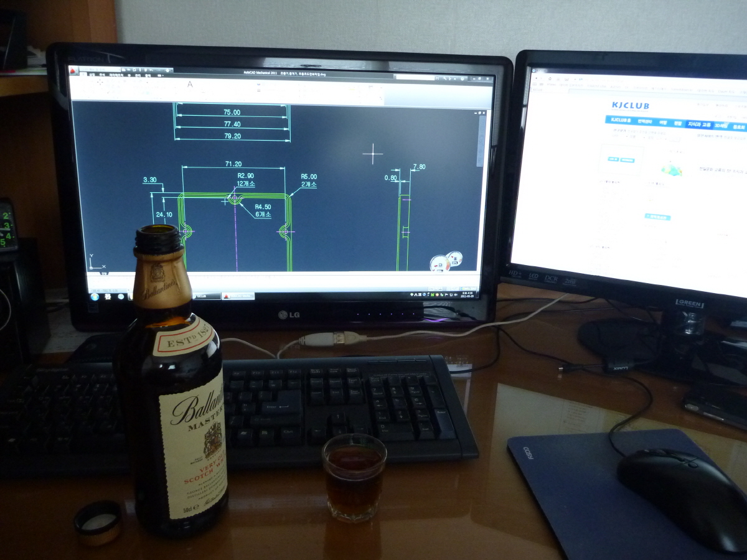
Task: Click the 79.20 dimension text
Action: [232, 136]
